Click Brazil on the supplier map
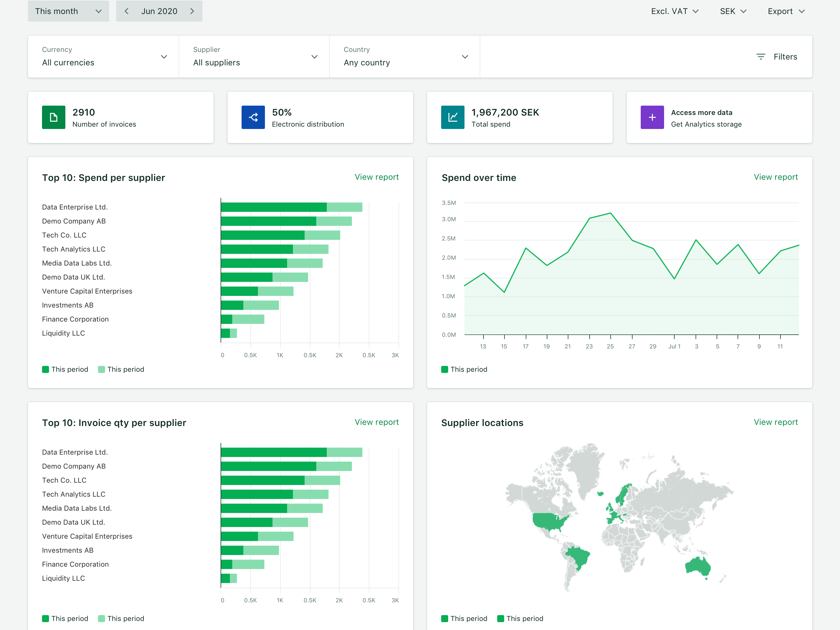This screenshot has height=630, width=840. [x=579, y=557]
